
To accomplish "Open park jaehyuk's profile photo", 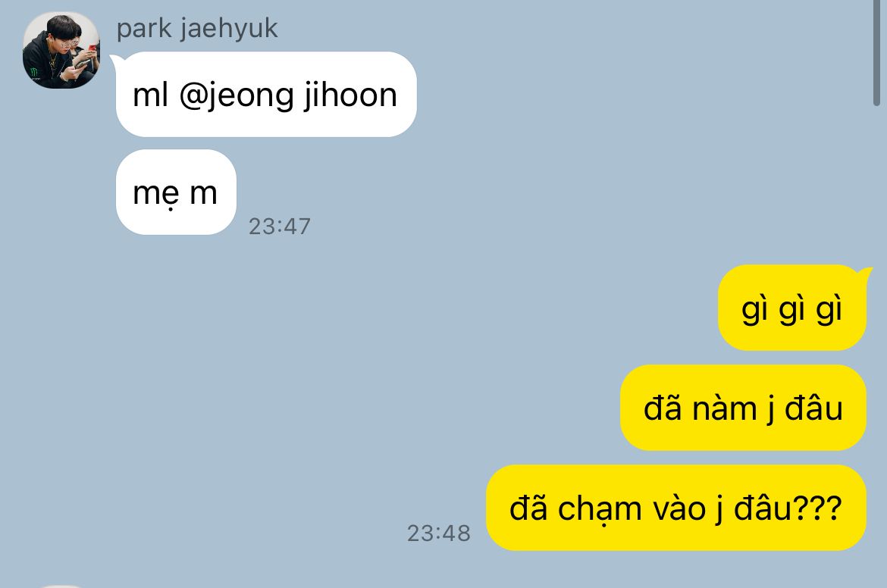I will tap(61, 50).
